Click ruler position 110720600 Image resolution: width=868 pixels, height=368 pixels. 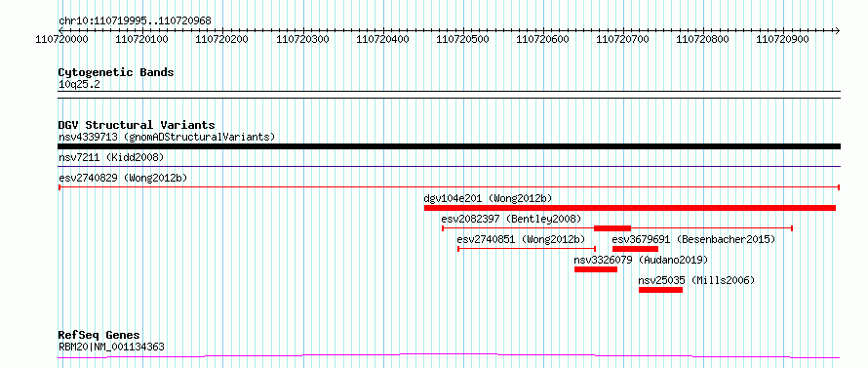coord(542,40)
